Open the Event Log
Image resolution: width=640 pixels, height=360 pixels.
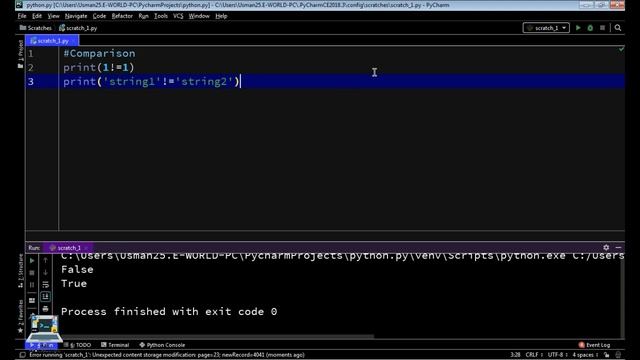pos(594,345)
